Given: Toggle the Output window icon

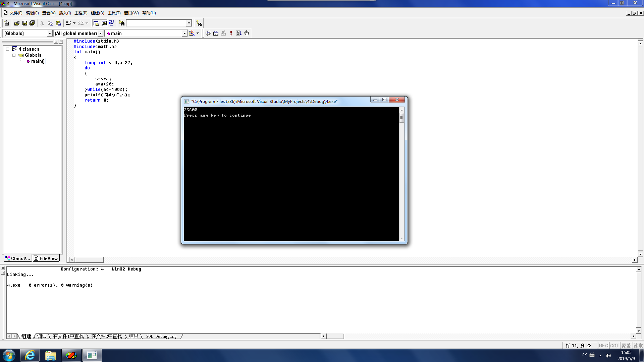Looking at the screenshot, I should click(x=104, y=23).
